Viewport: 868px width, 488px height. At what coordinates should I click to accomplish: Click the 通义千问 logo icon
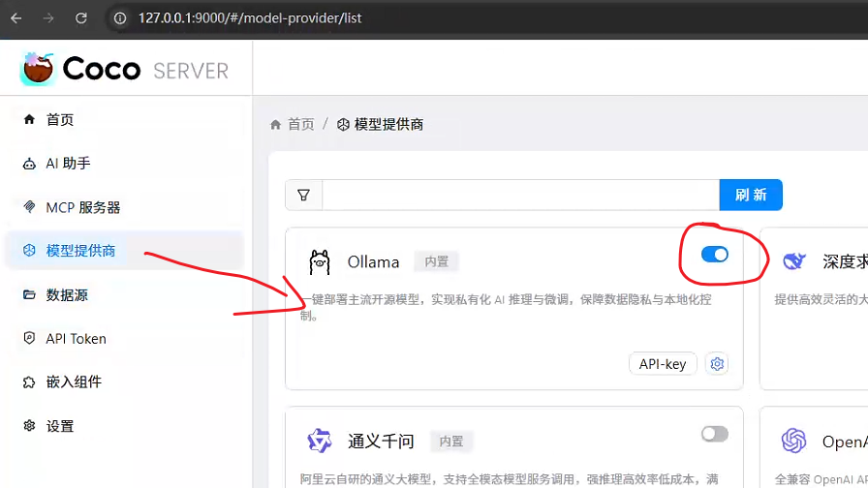(x=319, y=441)
